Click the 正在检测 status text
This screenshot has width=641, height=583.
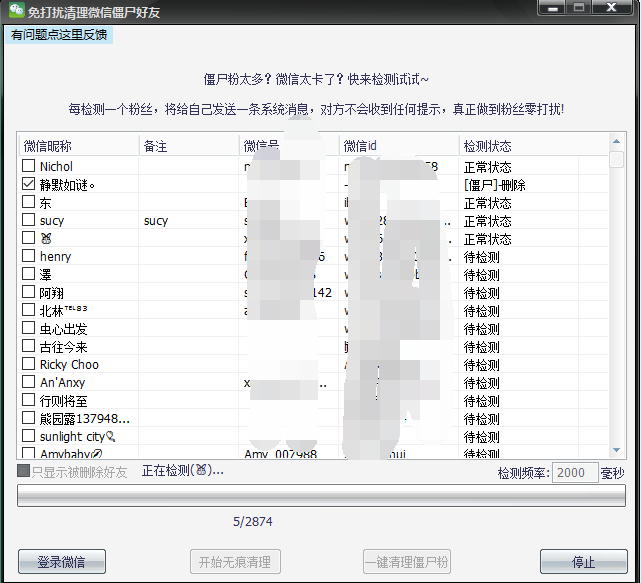click(183, 471)
